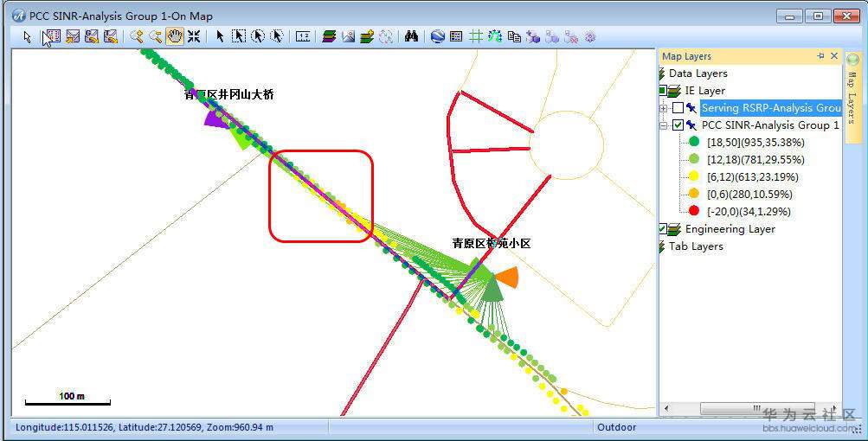This screenshot has height=441, width=868.
Task: Click the Map Layers horizontal scrollbar
Action: click(x=752, y=408)
